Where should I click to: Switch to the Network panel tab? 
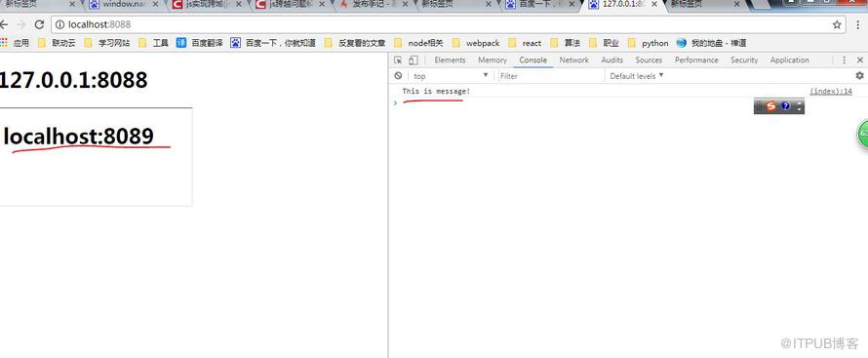574,60
